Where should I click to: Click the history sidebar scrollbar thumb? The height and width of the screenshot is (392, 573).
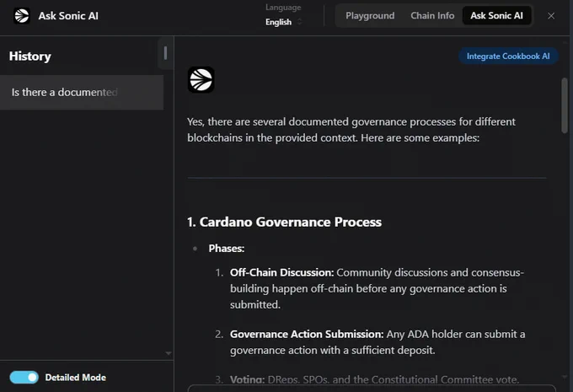pyautogui.click(x=165, y=53)
